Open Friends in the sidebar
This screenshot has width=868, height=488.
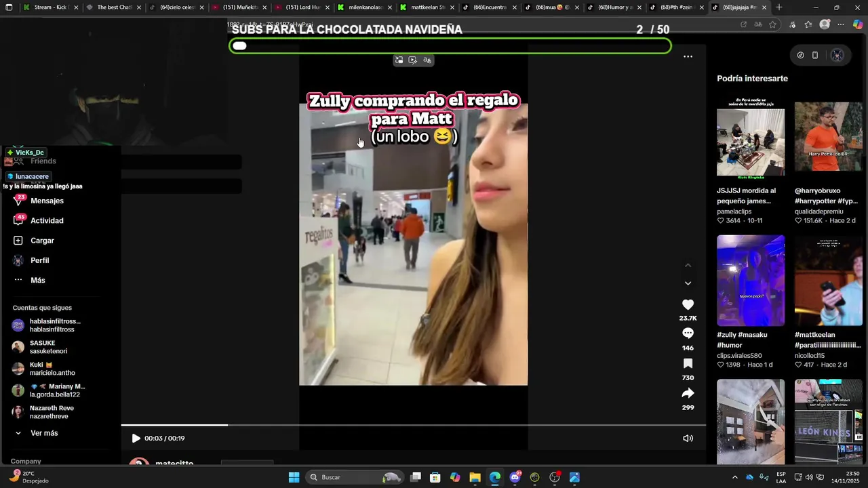click(34, 161)
